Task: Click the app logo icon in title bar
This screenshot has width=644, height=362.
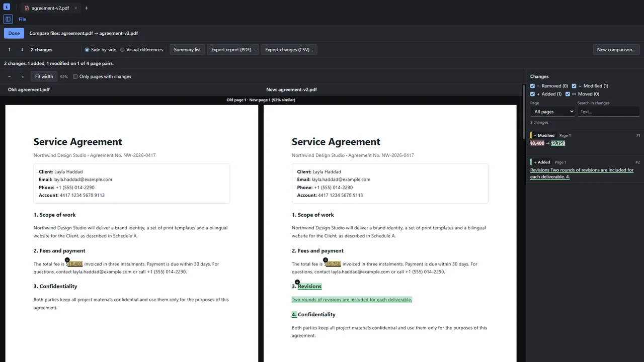Action: pos(7,7)
